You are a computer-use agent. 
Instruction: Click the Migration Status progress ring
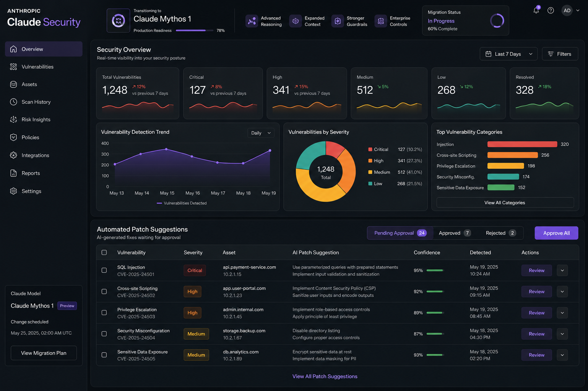point(497,21)
